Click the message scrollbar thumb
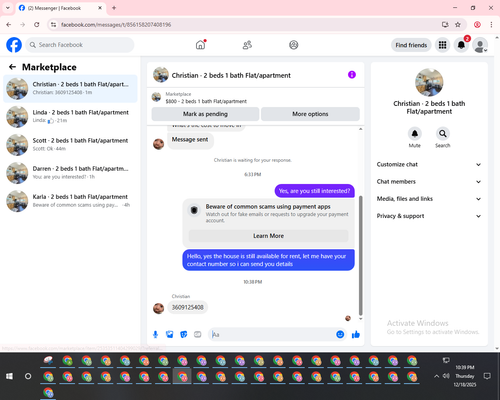 tap(360, 255)
